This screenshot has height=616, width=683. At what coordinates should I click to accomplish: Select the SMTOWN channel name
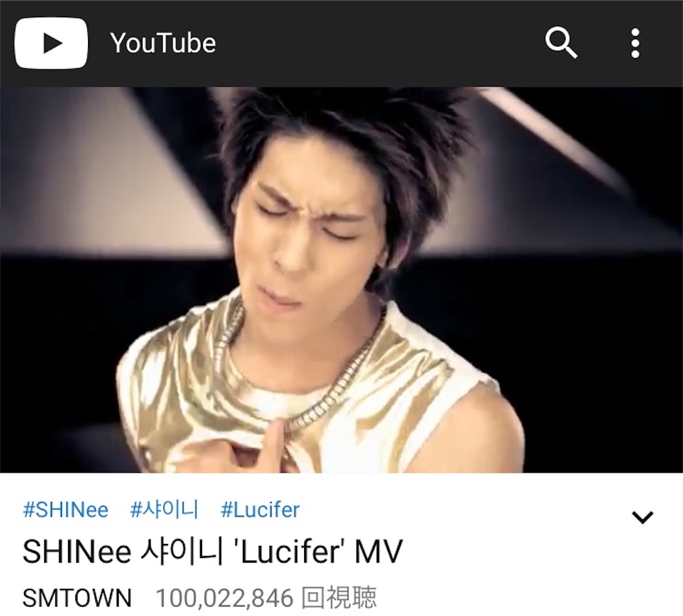[77, 598]
